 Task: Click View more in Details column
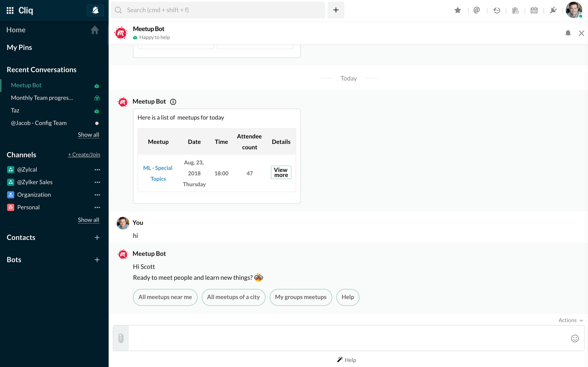281,172
